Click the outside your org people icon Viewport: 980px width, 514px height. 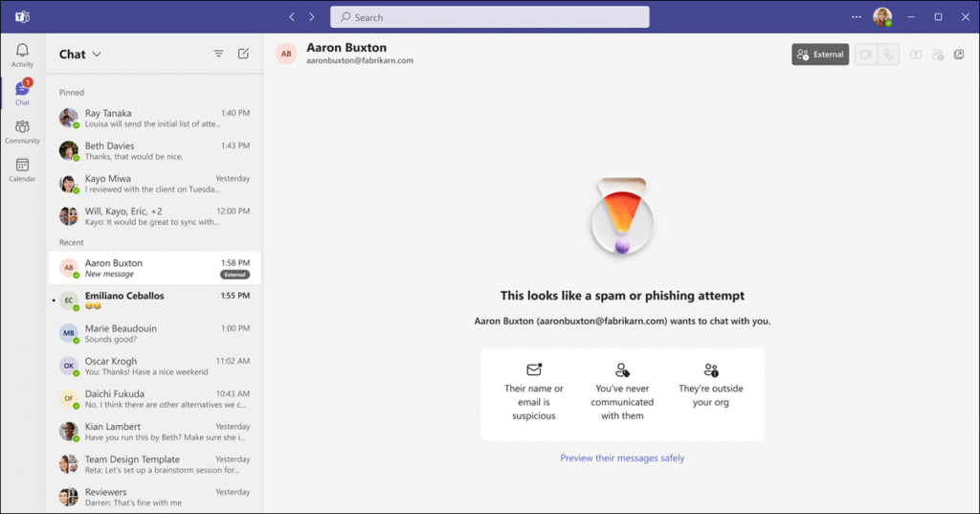[711, 369]
